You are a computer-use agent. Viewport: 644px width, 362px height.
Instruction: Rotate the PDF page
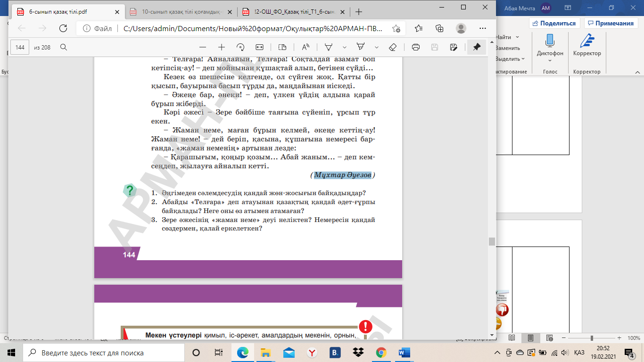pyautogui.click(x=240, y=47)
